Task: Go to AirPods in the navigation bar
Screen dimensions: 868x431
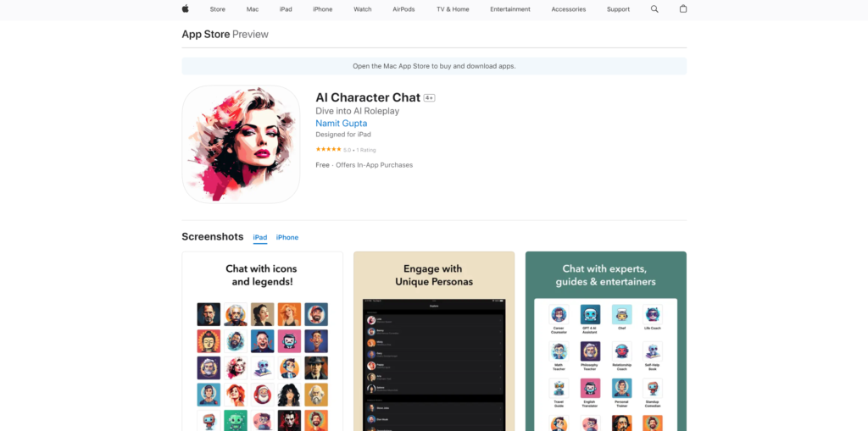Action: click(404, 9)
